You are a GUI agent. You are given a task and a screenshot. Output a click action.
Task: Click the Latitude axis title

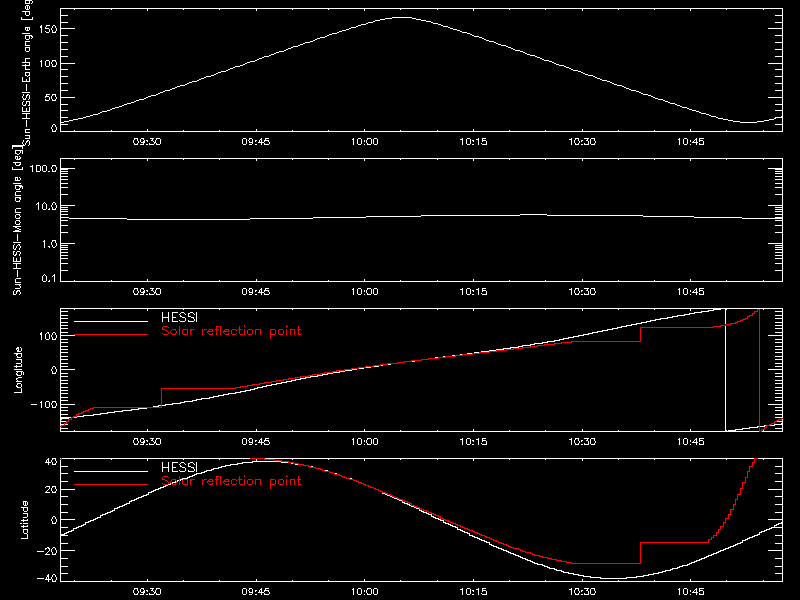(24, 520)
